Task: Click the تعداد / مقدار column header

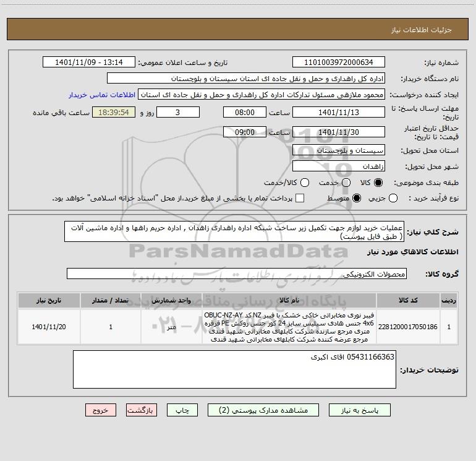Action: 111,301
